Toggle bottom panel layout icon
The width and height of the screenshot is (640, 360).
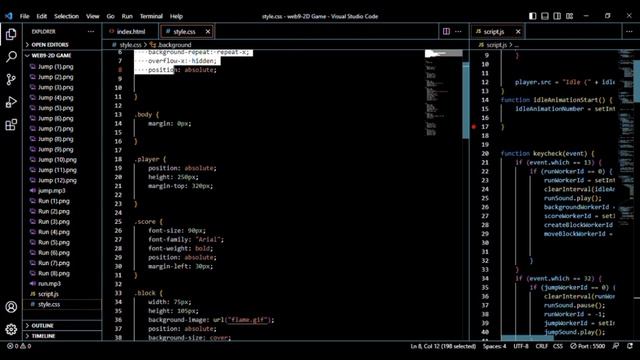click(x=545, y=16)
